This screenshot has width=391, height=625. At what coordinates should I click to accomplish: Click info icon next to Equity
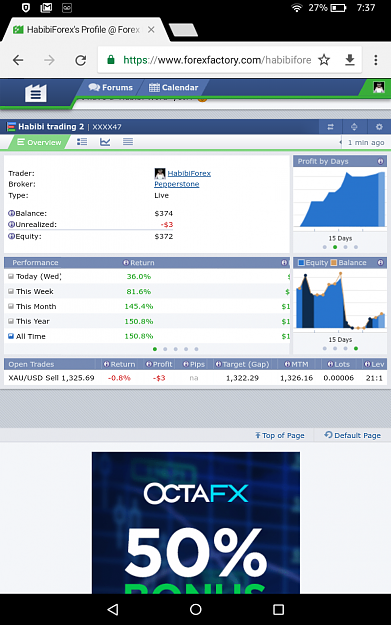click(x=11, y=236)
